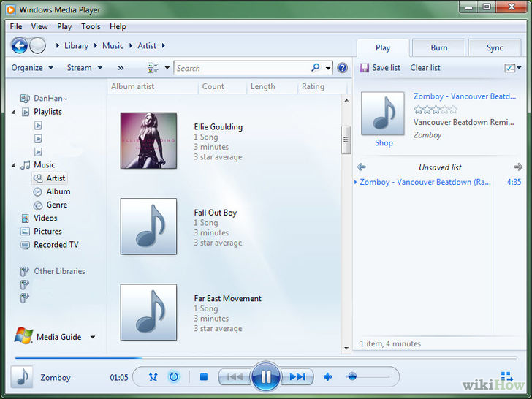The height and width of the screenshot is (399, 532).
Task: Open the Help question mark icon
Action: coord(342,68)
